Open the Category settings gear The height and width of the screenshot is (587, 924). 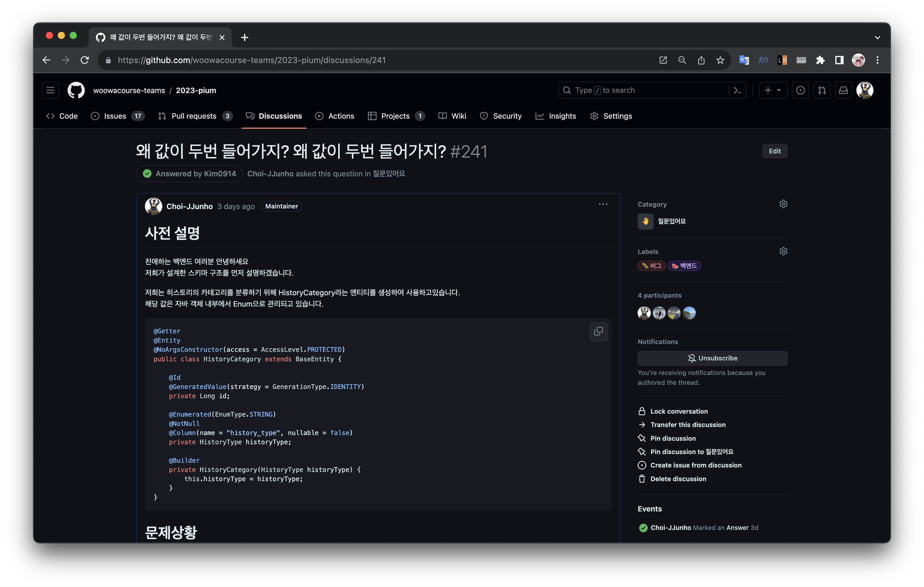point(783,204)
